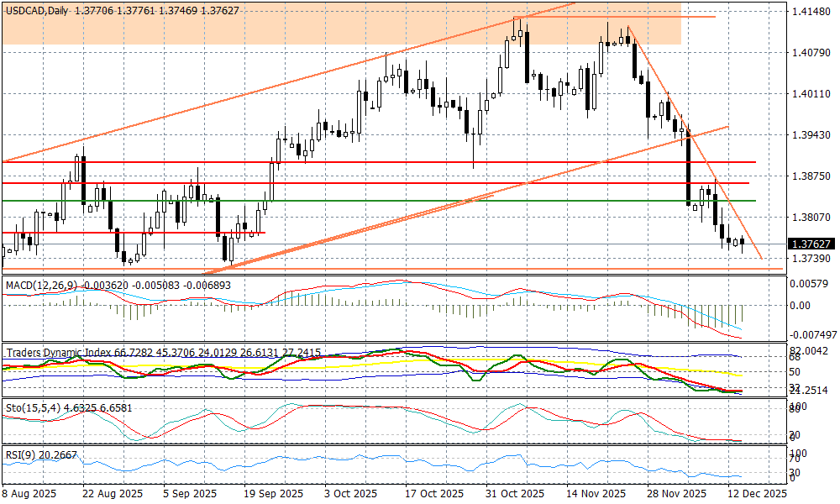840x504 pixels.
Task: Click the Sto(15,5,4) indicator label
Action: click(31, 407)
